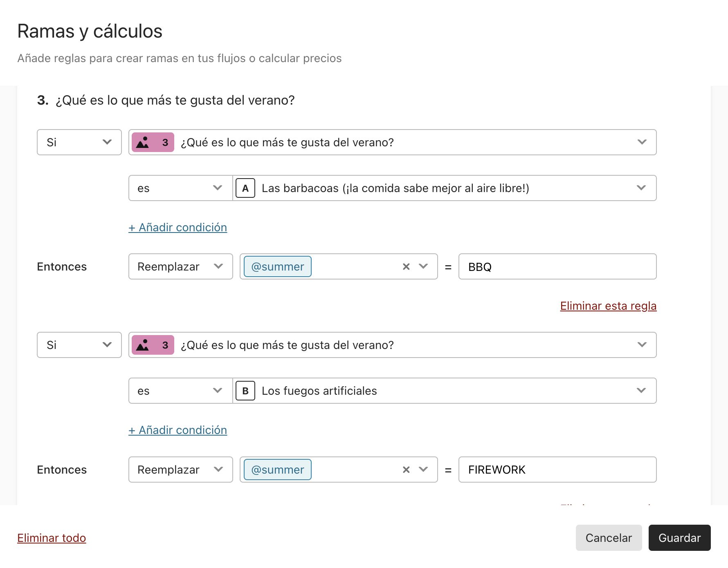728x568 pixels.
Task: Open 'Los fuegos artificiales' answer dropdown
Action: tap(445, 391)
